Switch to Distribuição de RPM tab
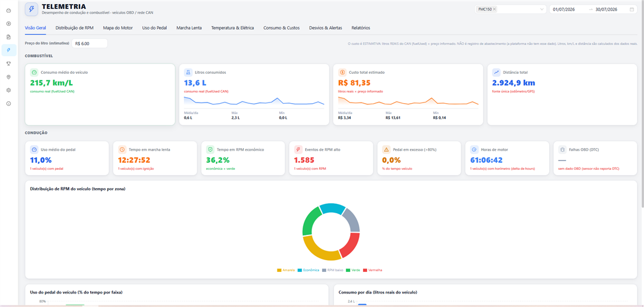The height and width of the screenshot is (307, 644). coord(75,28)
